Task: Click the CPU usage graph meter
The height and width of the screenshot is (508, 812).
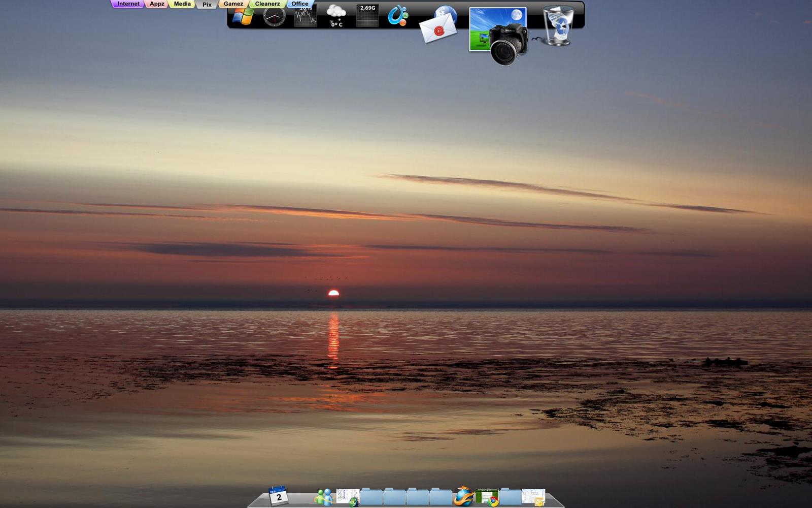Action: click(306, 16)
